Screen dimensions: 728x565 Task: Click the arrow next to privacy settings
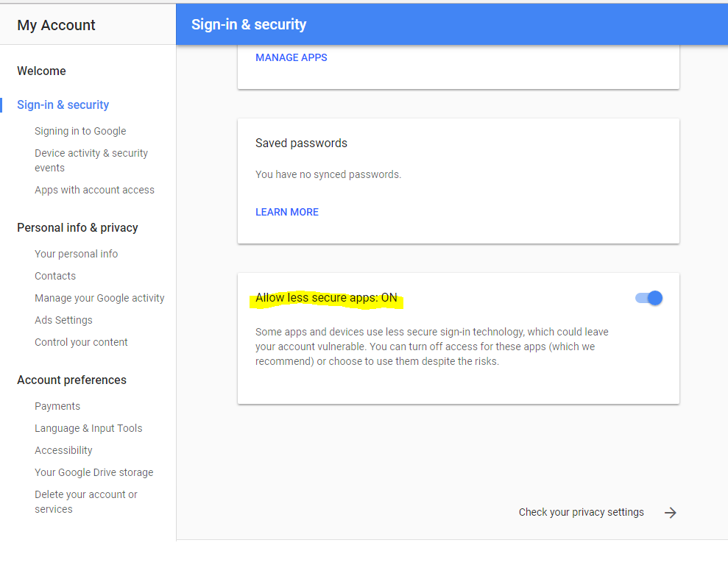pos(670,513)
